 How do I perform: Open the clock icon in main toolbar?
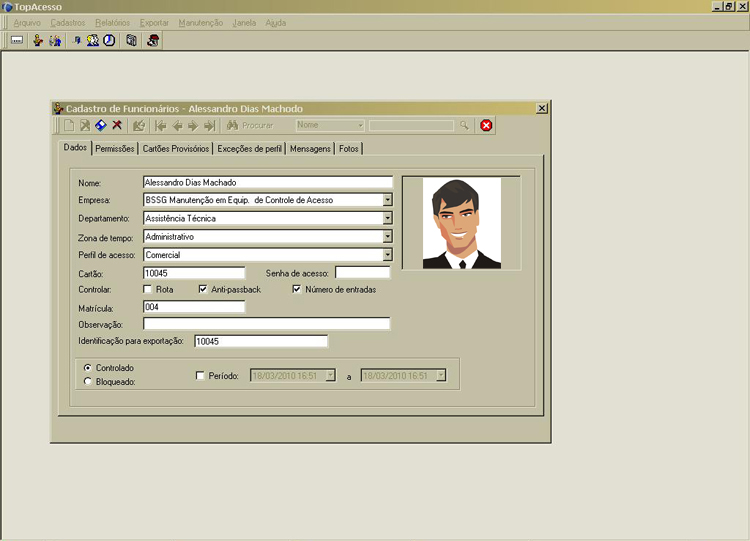[x=108, y=41]
